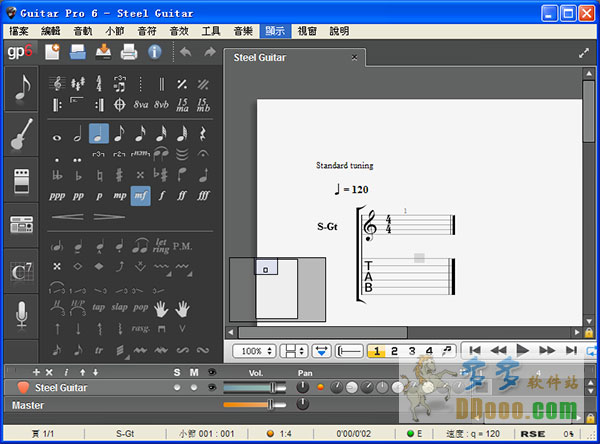Expand the document view with the double-arrow icon
The height and width of the screenshot is (444, 600).
click(584, 53)
